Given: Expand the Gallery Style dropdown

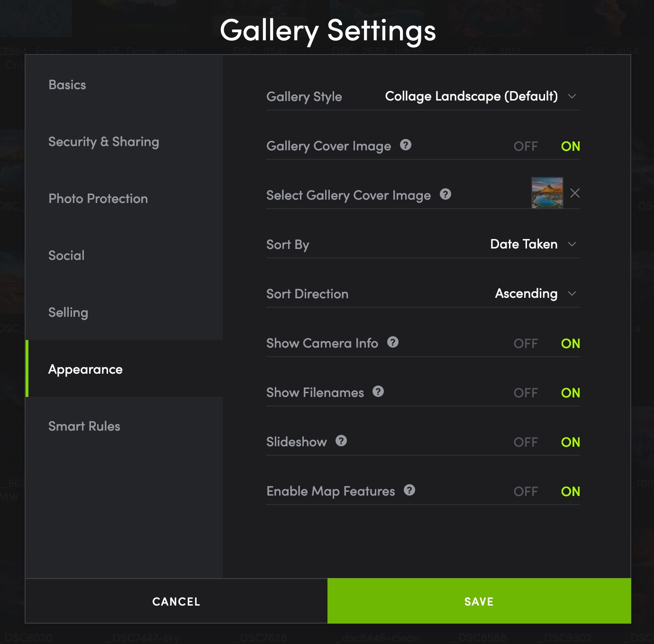Looking at the screenshot, I should [x=481, y=96].
